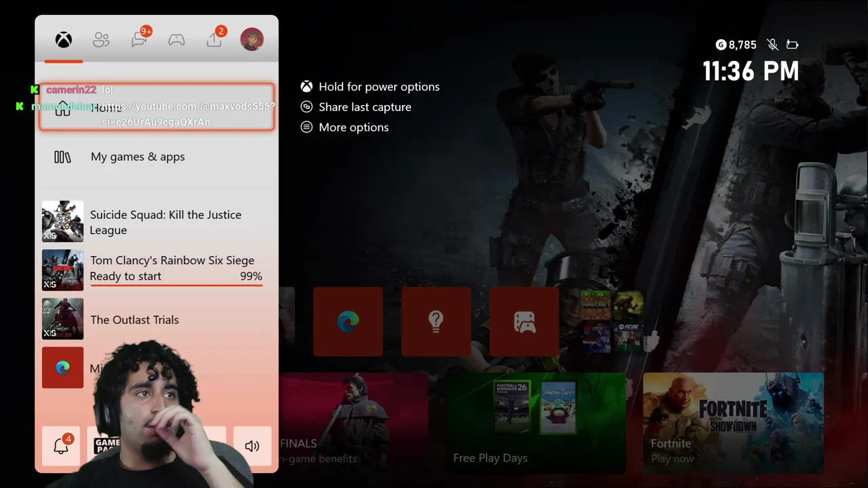
Task: Open the profile avatar tab
Action: tap(252, 39)
